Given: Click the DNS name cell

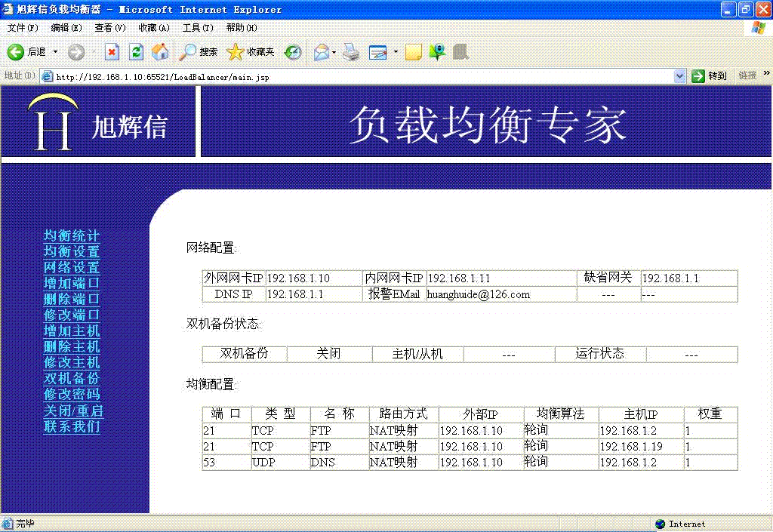Looking at the screenshot, I should point(339,462).
